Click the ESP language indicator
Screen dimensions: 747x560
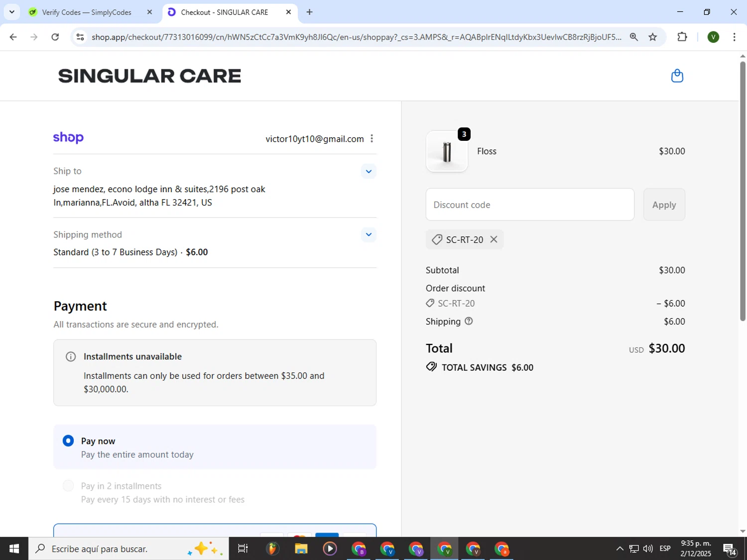[x=665, y=549]
